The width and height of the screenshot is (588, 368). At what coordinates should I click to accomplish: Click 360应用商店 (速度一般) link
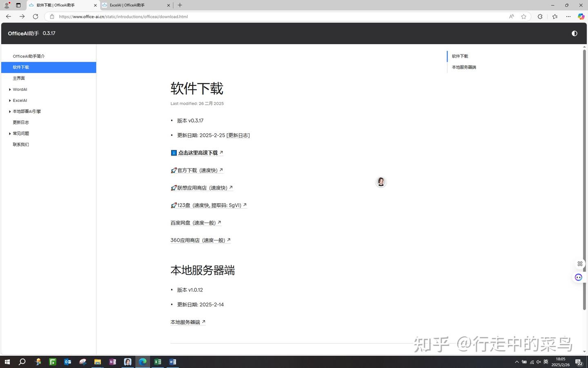pos(201,240)
